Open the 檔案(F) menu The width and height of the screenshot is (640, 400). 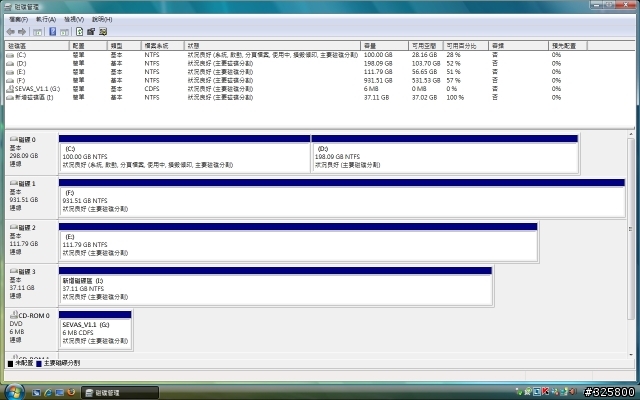[x=18, y=19]
